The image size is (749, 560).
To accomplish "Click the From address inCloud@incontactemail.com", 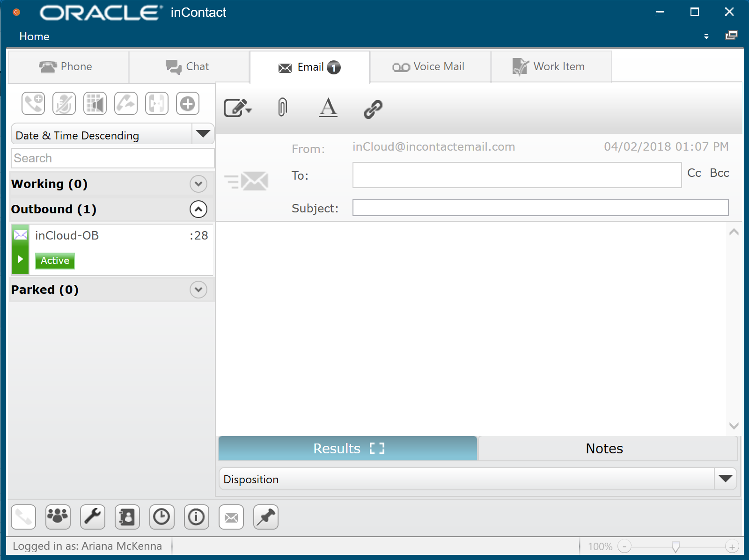I will 433,147.
